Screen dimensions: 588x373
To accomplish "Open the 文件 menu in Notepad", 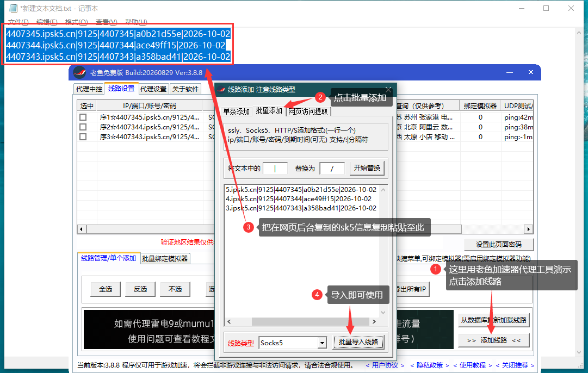I will pyautogui.click(x=18, y=22).
